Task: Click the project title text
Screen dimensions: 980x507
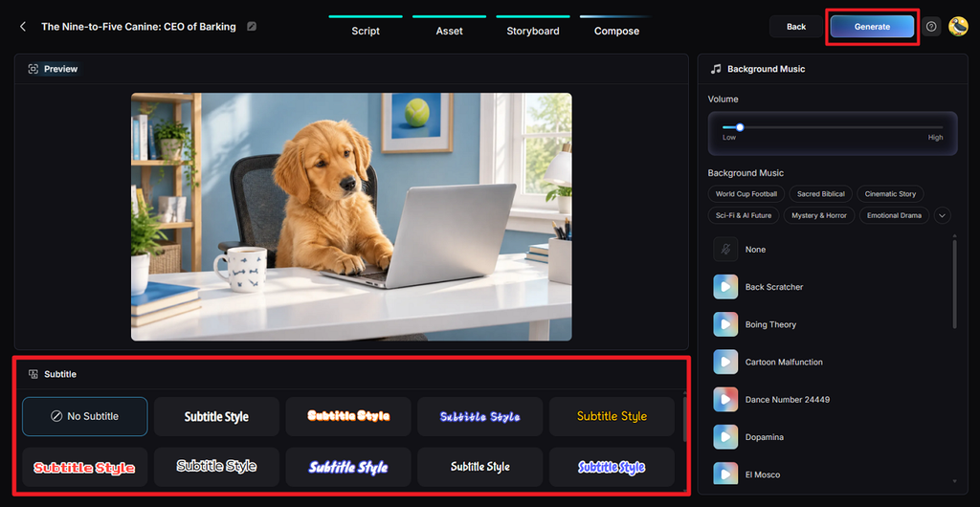Action: coord(139,26)
